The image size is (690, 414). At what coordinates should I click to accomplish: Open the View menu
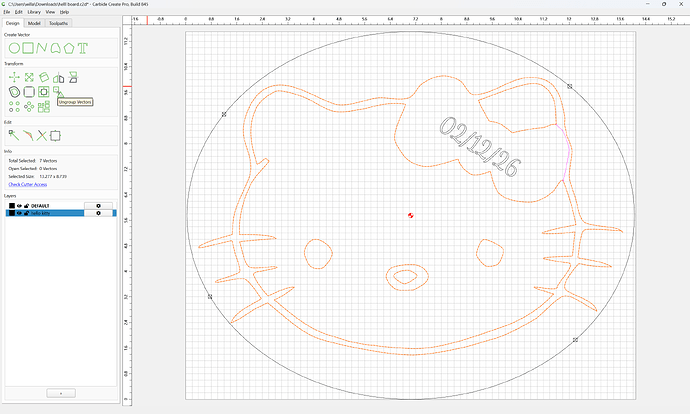(51, 12)
